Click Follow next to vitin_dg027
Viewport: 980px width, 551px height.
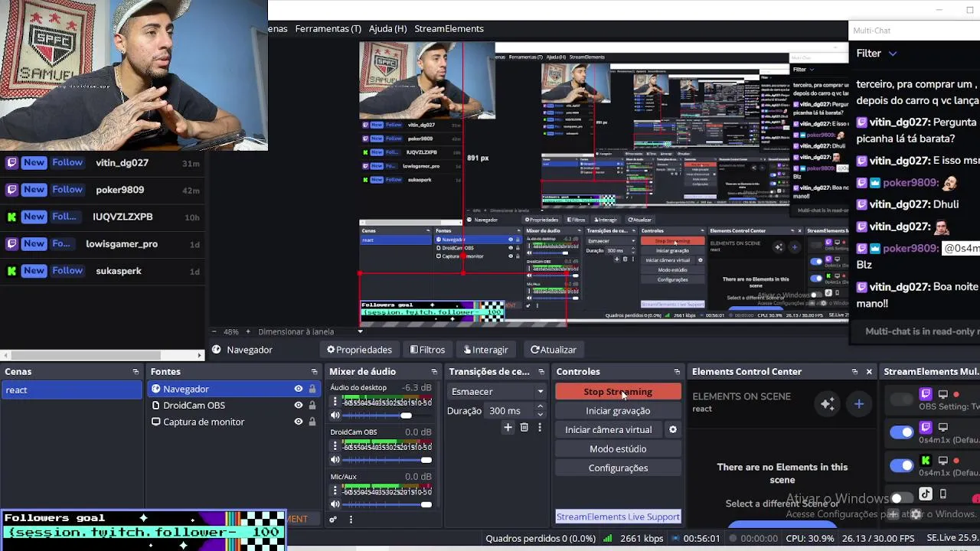67,163
